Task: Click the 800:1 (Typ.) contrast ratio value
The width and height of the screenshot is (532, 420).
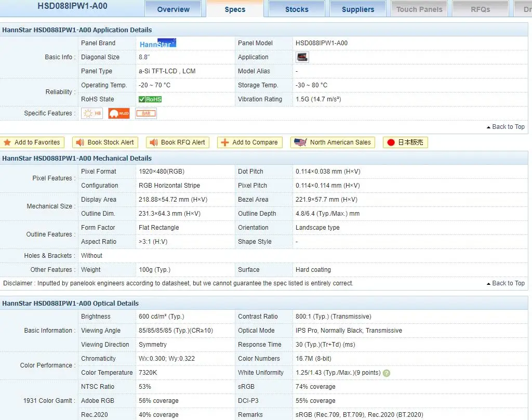Action: tap(333, 317)
